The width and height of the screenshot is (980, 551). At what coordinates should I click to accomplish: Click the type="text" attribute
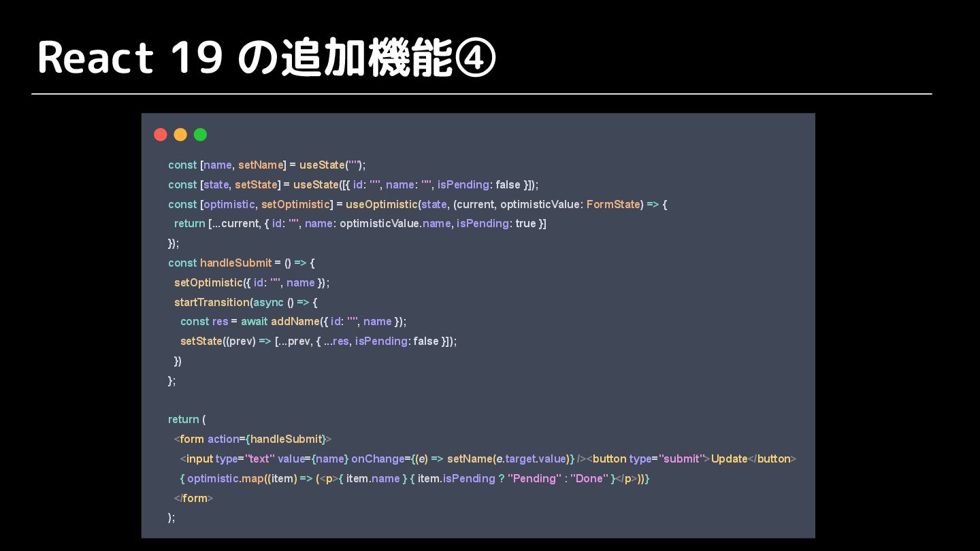tap(246, 459)
